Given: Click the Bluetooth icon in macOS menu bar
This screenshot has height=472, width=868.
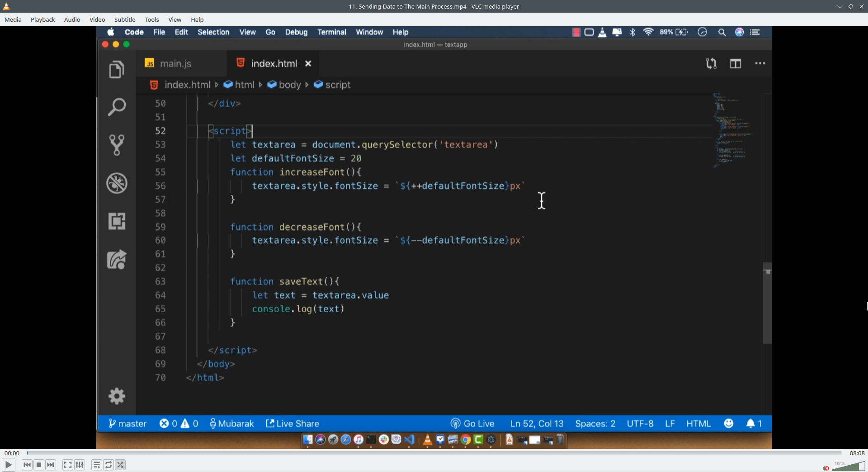Looking at the screenshot, I should point(633,32).
